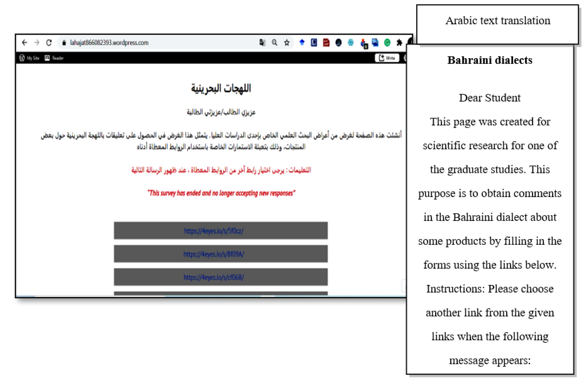Click the wordpress.com address bar URL
Screen dimensions: 588x387
[x=109, y=43]
